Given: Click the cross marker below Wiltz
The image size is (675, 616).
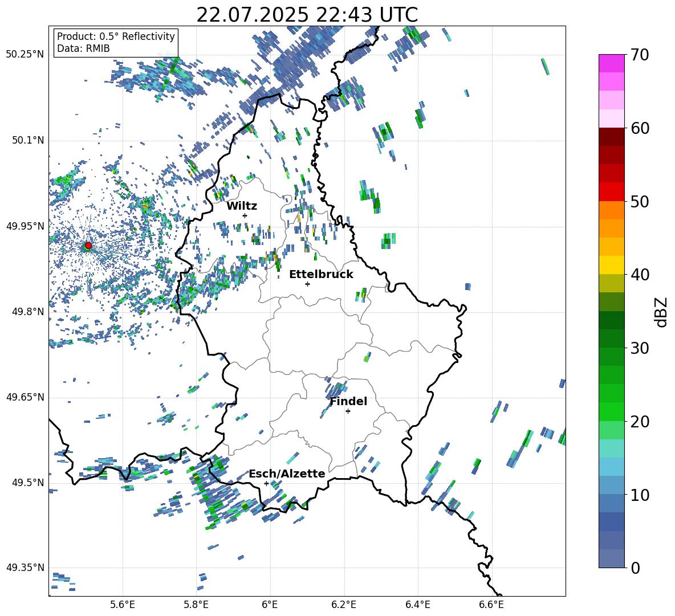Looking at the screenshot, I should (245, 215).
